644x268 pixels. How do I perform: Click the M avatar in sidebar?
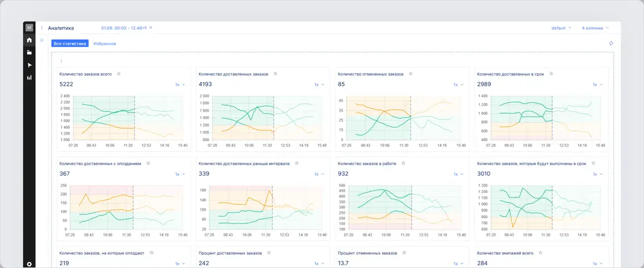pos(30,27)
